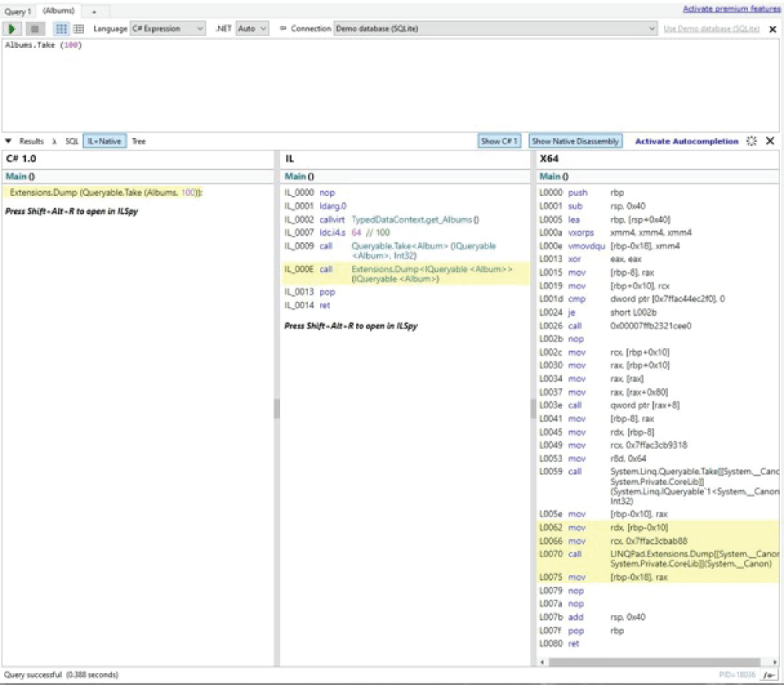Screen dimensions: 784x685
Task: Click the Stop execution square button
Action: click(34, 29)
